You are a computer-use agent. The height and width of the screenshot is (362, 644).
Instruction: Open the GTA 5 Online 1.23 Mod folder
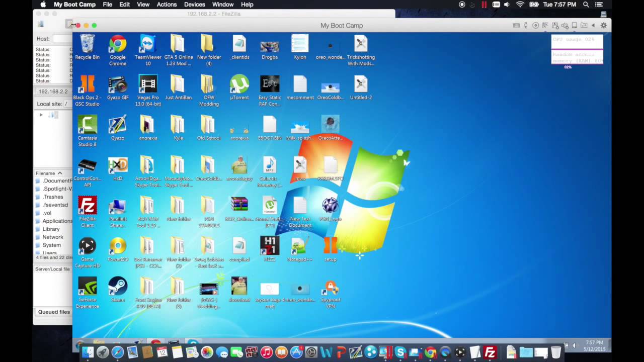click(x=178, y=50)
